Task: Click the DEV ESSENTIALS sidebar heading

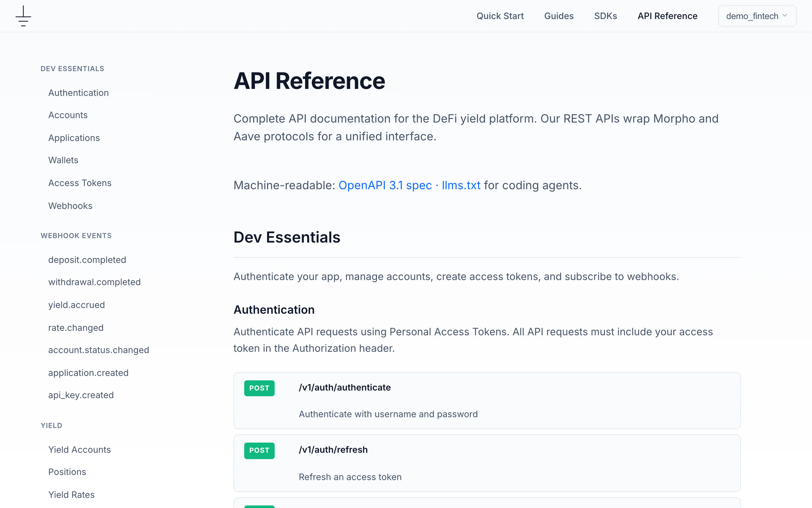Action: point(72,69)
